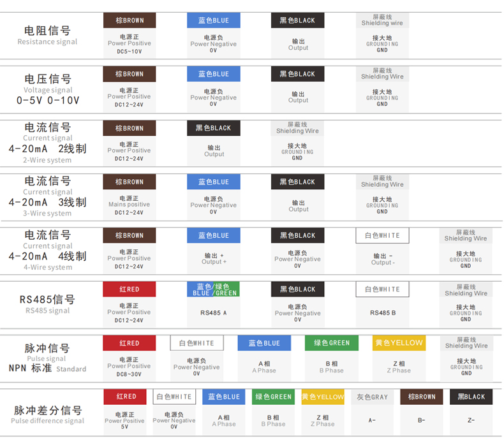
Task: Select yellow swatch in Pulse NPN Standard row
Action: [x=399, y=343]
